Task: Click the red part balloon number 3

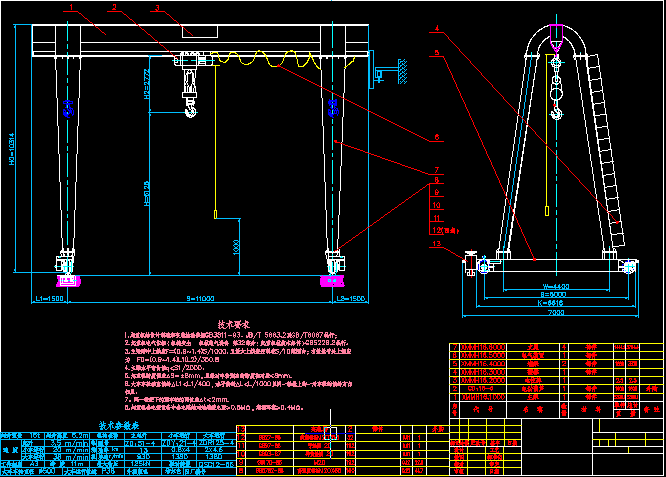Action: coord(157,8)
